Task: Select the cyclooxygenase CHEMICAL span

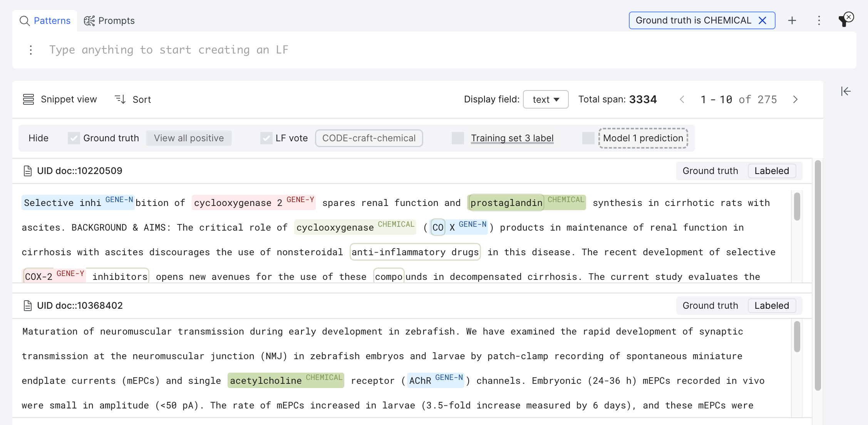Action: click(x=355, y=227)
